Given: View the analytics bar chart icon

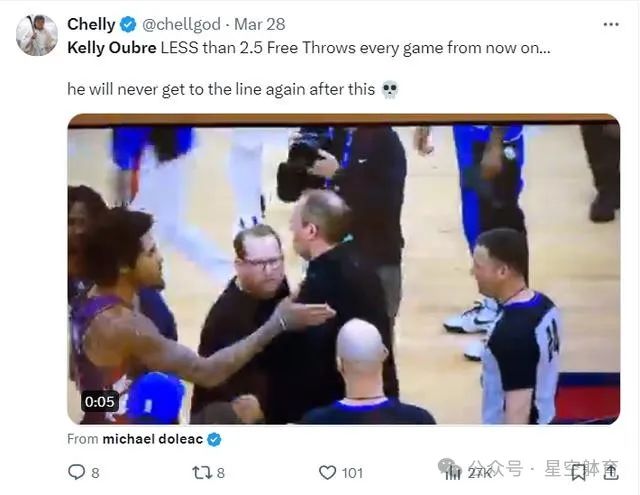Looking at the screenshot, I should click(x=453, y=473).
